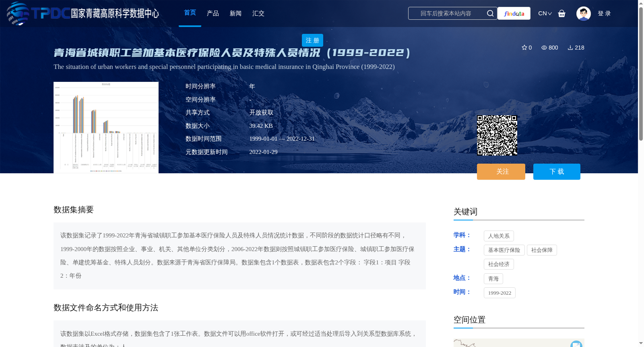Screen dimensions: 644x347
Task: Select the 1999-2022 time tag
Action: [500, 293]
